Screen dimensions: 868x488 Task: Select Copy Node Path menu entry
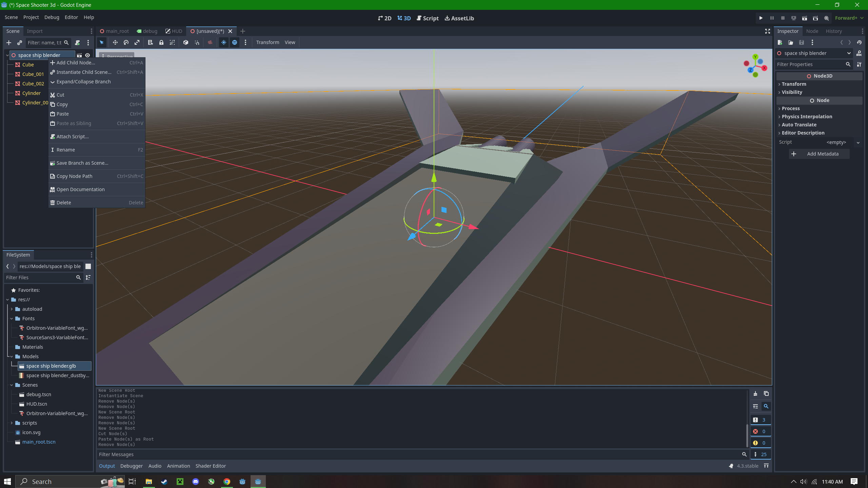pos(97,176)
